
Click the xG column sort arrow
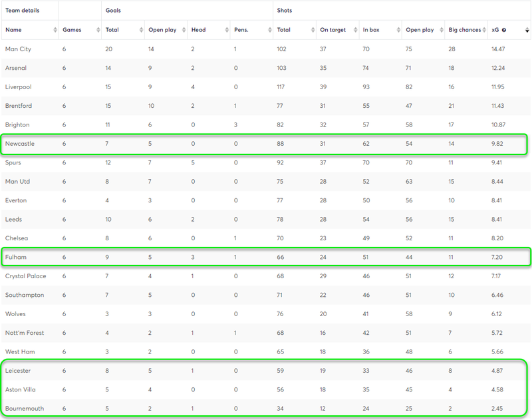527,30
